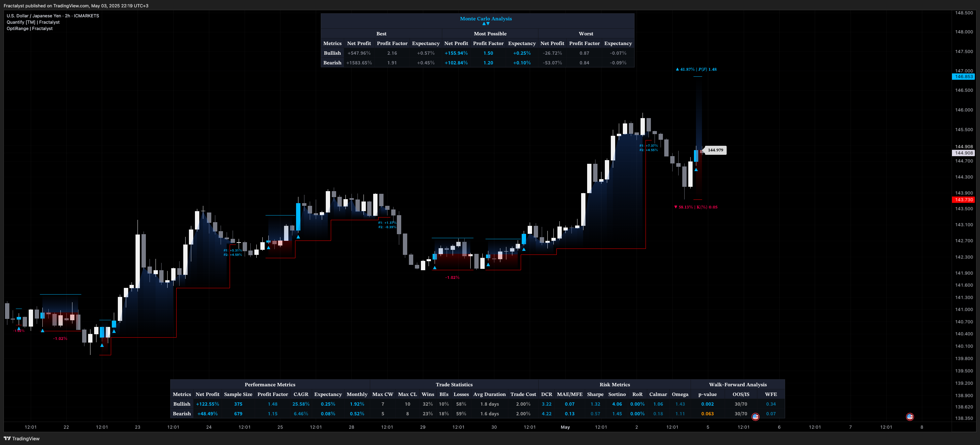Click Best Bearish profit factor 1.91
The image size is (980, 445).
[392, 63]
